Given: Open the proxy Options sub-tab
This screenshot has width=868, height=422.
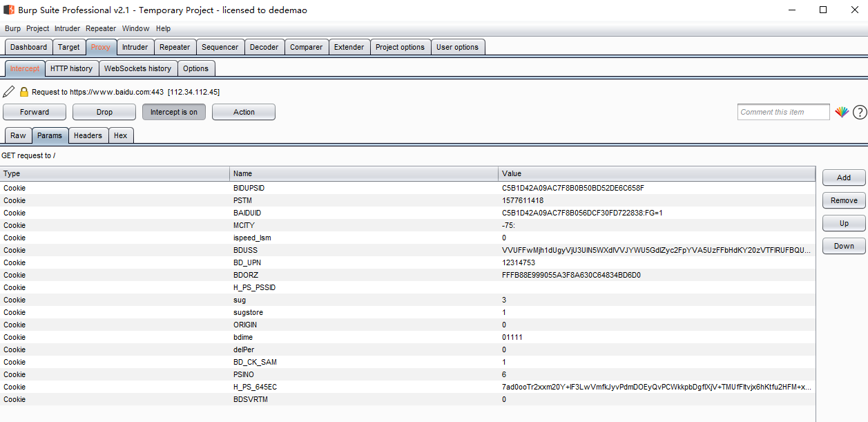Looking at the screenshot, I should [x=196, y=68].
